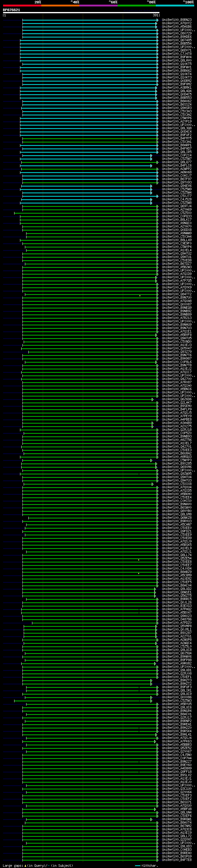The image size is (197, 868).
Task: Select hit label UniRef100_C7J4T8
Action: pos(177,54)
